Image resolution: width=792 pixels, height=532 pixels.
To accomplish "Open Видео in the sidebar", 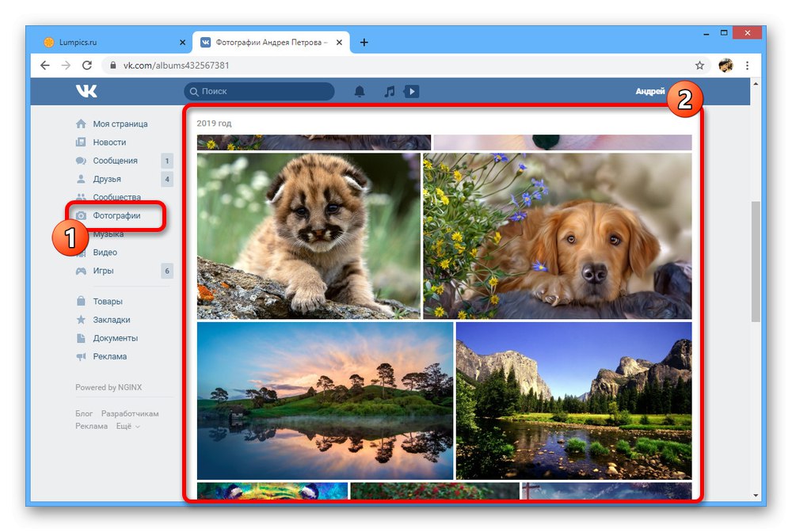I will (105, 252).
